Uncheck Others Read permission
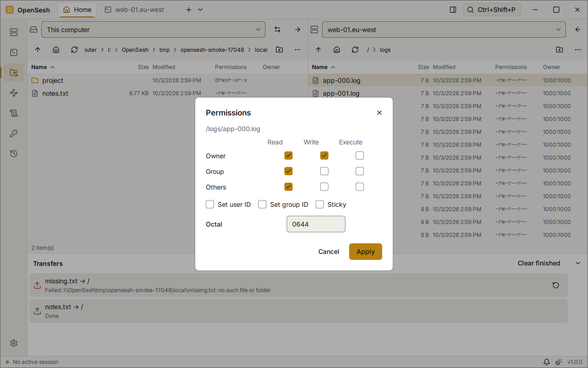Image resolution: width=588 pixels, height=368 pixels. point(288,187)
